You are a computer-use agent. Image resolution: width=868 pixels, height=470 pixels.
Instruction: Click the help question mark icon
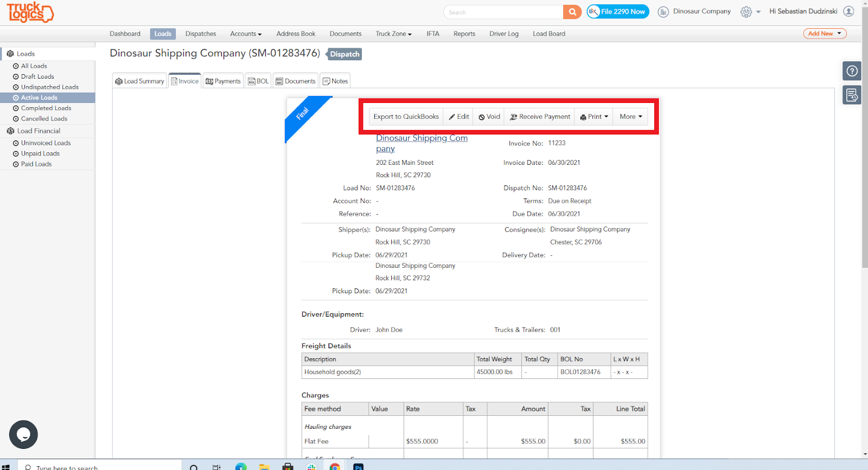852,71
